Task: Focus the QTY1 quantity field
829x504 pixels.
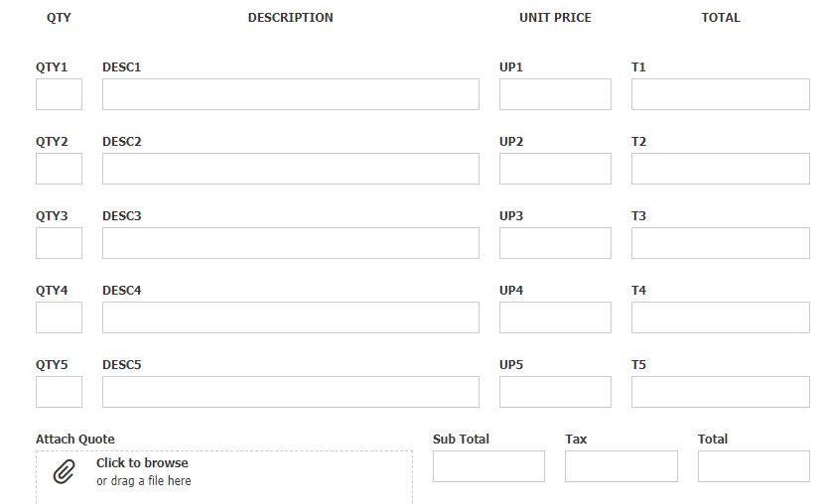Action: [59, 94]
